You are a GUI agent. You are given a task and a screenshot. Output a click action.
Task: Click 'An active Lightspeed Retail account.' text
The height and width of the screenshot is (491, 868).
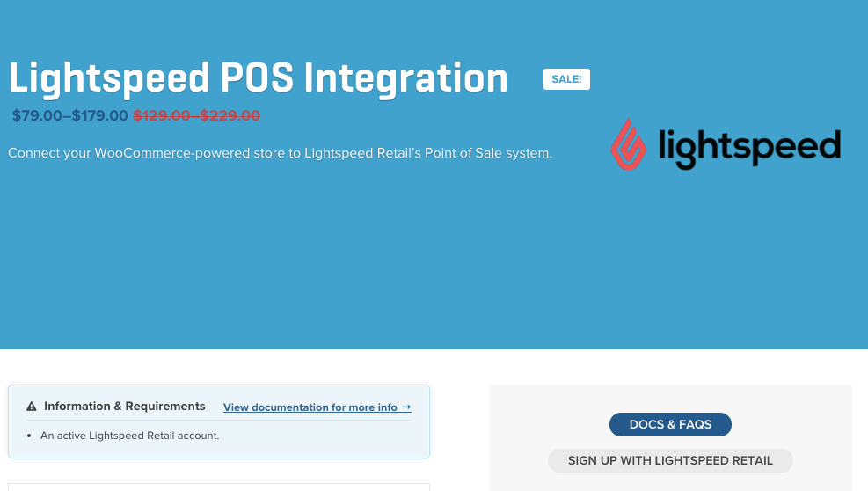coord(129,436)
